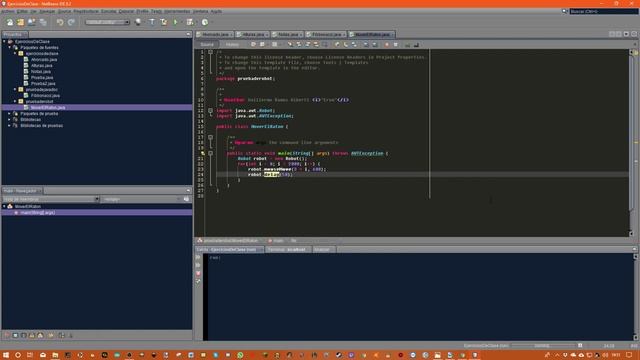Click the Undo toolbar icon
Screen dimensions: 640x360
point(60,22)
